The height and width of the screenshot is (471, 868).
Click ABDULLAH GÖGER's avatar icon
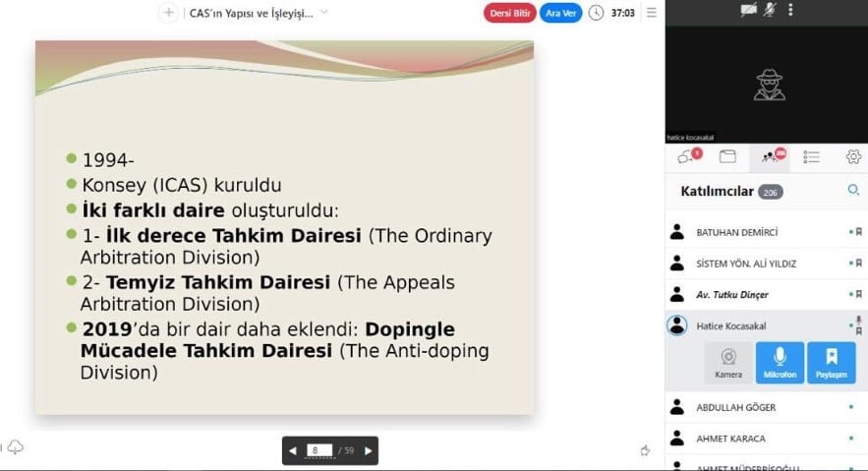click(x=677, y=407)
